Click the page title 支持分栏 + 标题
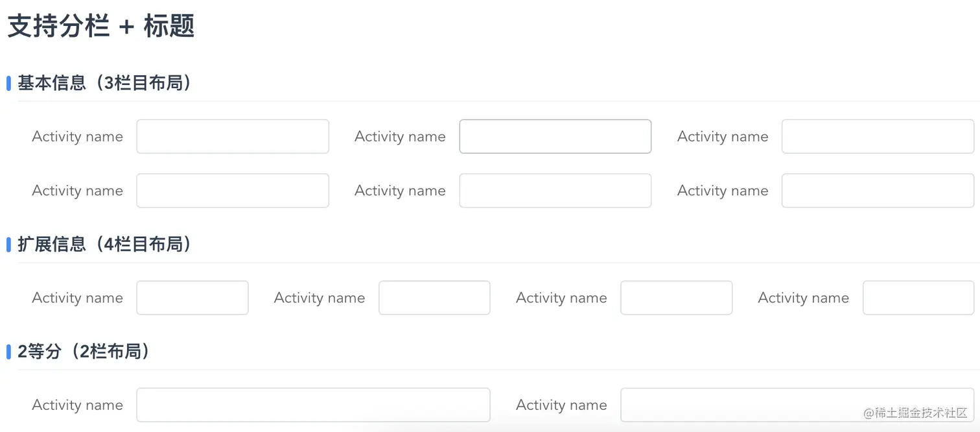 100,27
